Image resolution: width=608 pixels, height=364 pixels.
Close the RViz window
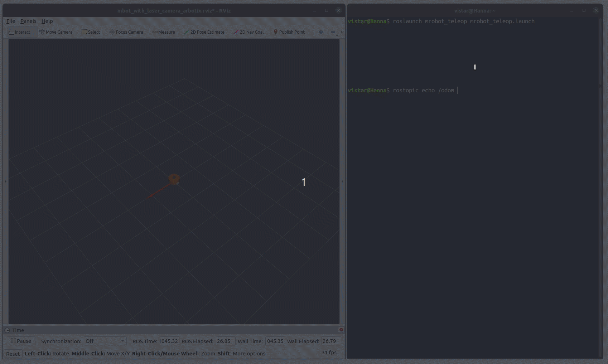[338, 10]
